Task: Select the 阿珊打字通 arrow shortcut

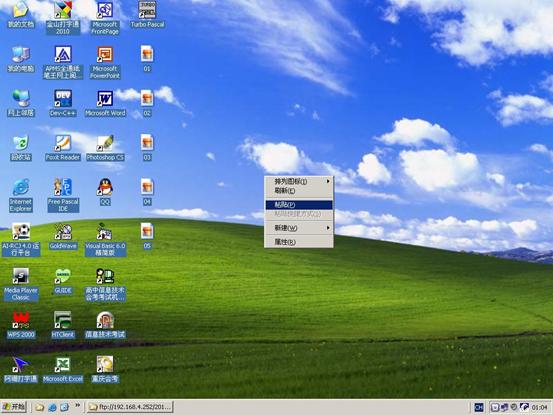Action: click(20, 369)
